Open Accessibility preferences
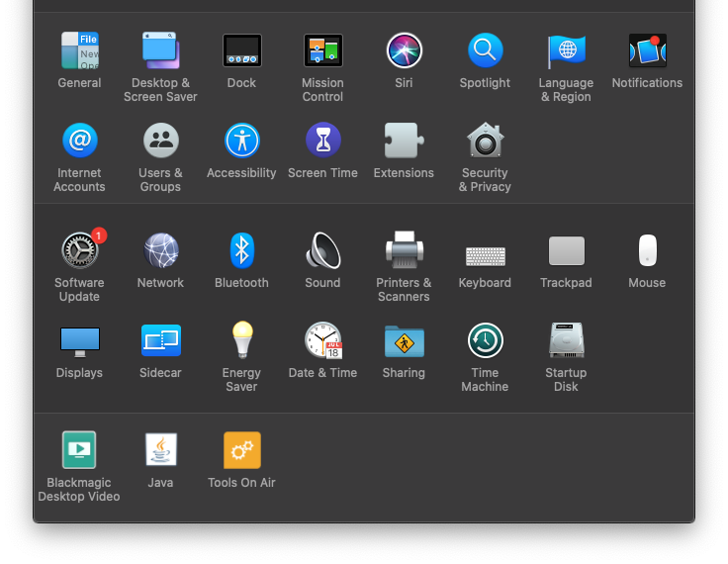Image resolution: width=728 pixels, height=564 pixels. click(242, 141)
